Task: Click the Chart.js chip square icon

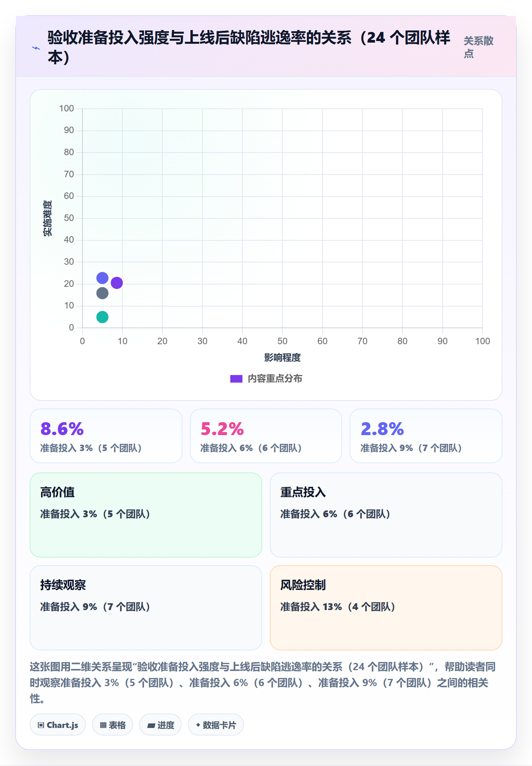Action: [41, 725]
